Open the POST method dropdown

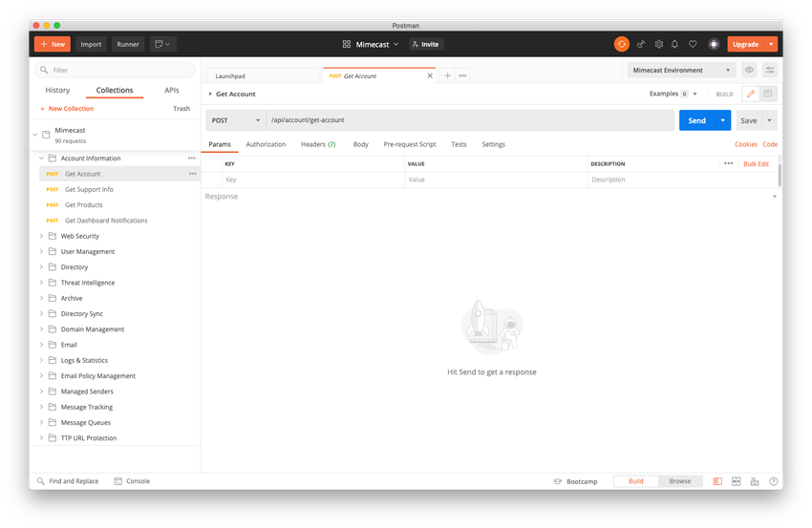pos(236,120)
